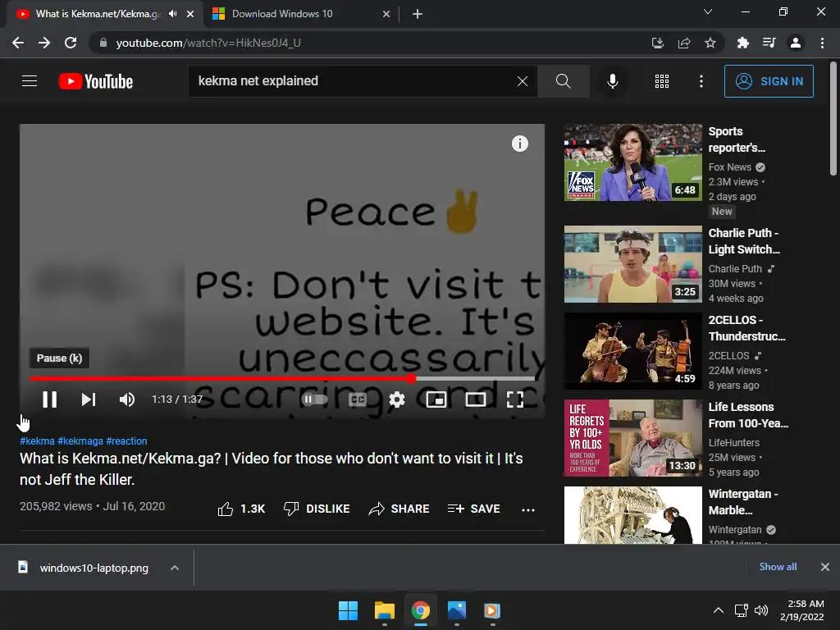Open the #kekma hashtag link
The width and height of the screenshot is (840, 630).
click(37, 441)
